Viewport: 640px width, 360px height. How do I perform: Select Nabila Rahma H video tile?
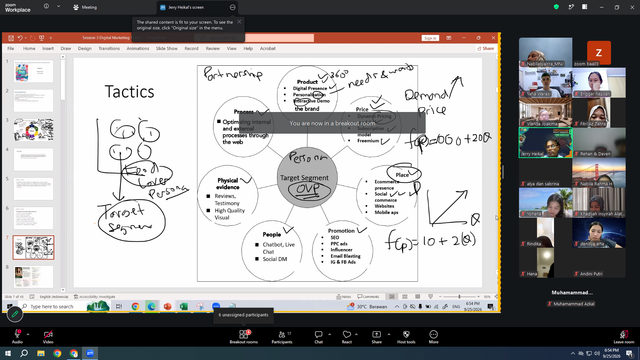599,173
